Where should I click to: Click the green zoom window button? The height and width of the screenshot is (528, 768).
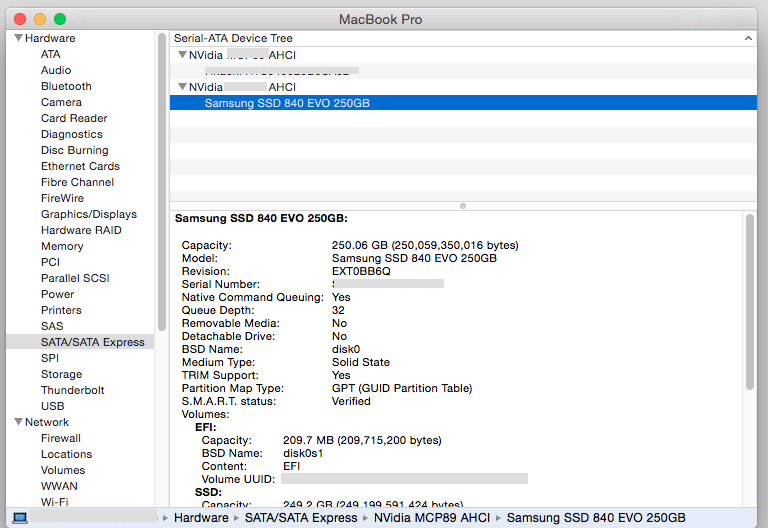pyautogui.click(x=60, y=19)
